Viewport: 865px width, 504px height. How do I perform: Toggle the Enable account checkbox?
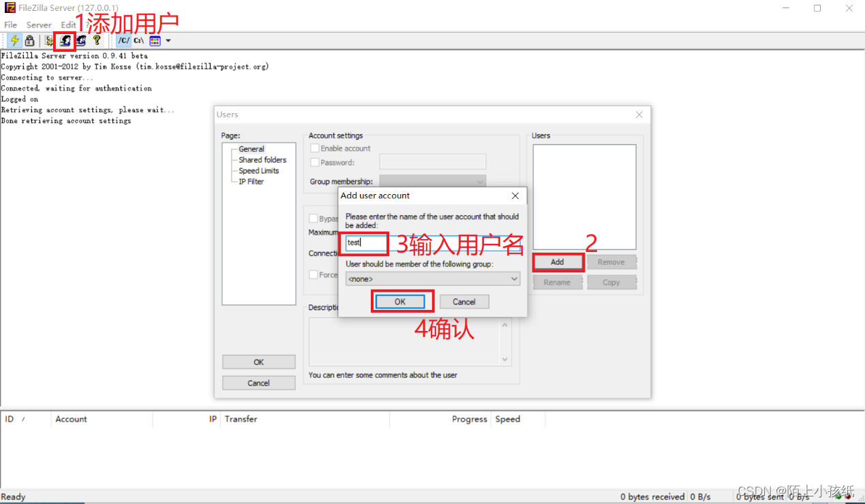point(315,148)
